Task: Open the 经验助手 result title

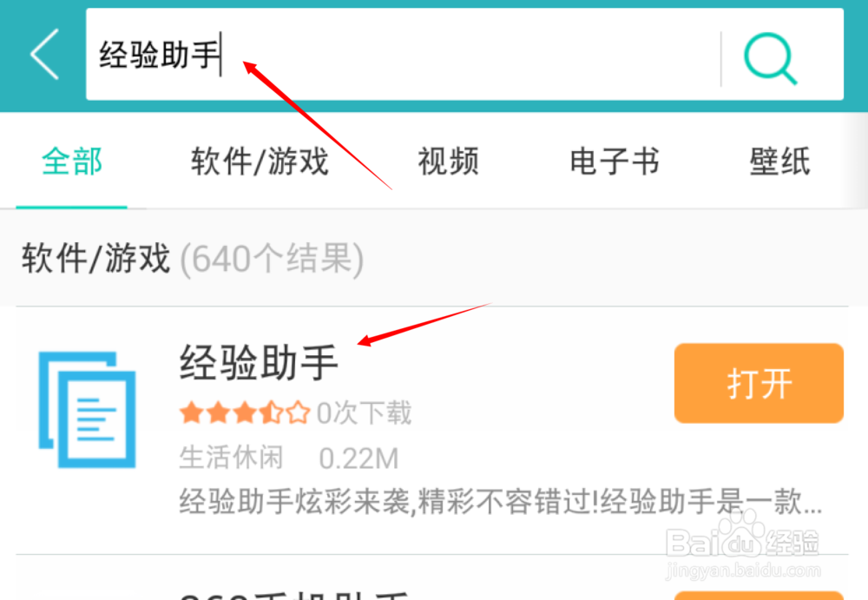Action: click(x=259, y=362)
